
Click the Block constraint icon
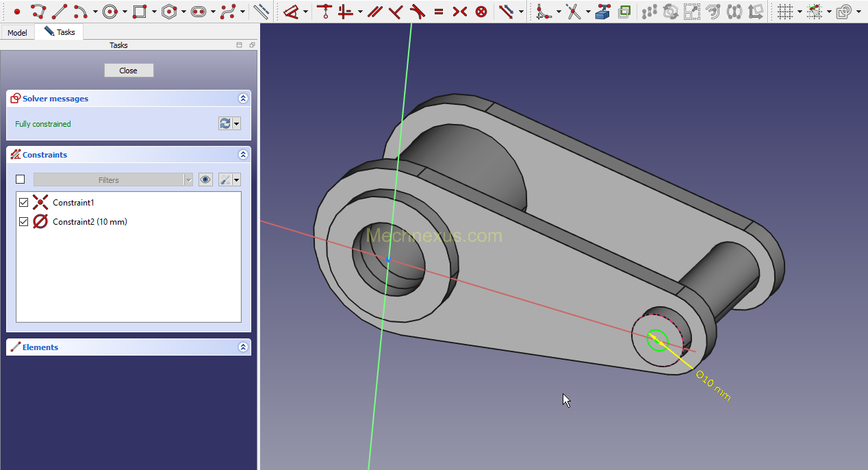(481, 12)
